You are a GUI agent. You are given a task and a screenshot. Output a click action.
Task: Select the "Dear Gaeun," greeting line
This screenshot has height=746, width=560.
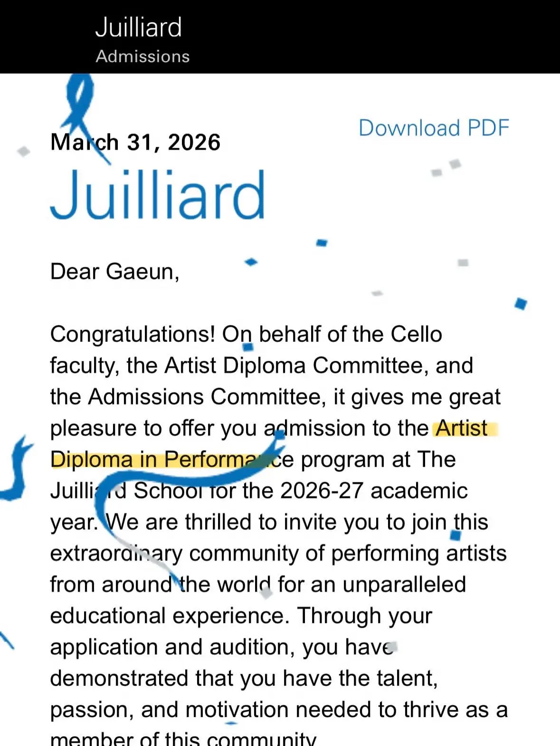point(114,272)
